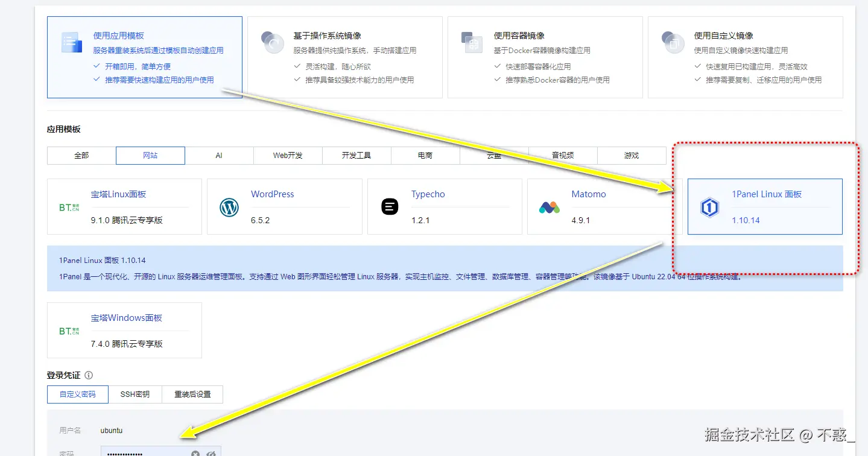Choose the Matomo template card
The image size is (868, 456).
tap(605, 206)
